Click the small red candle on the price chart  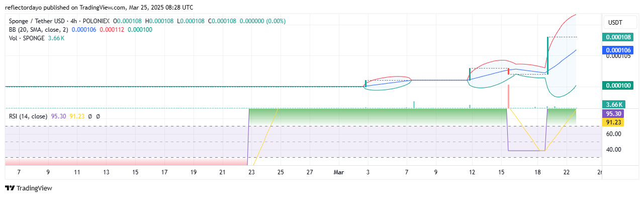click(x=509, y=72)
